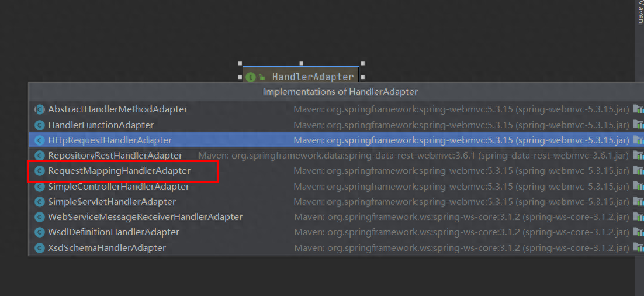Open the Maven tool window tab
This screenshot has height=296, width=644.
click(x=640, y=12)
